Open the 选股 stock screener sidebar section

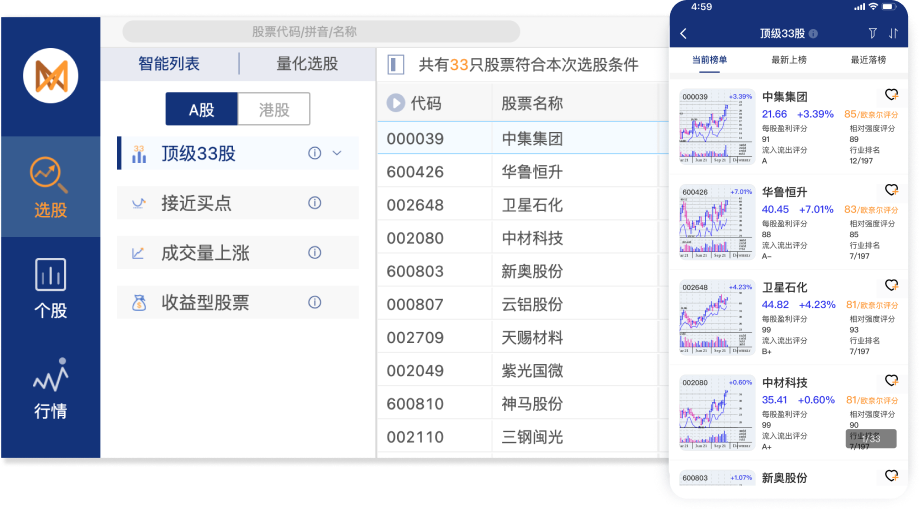[x=50, y=187]
